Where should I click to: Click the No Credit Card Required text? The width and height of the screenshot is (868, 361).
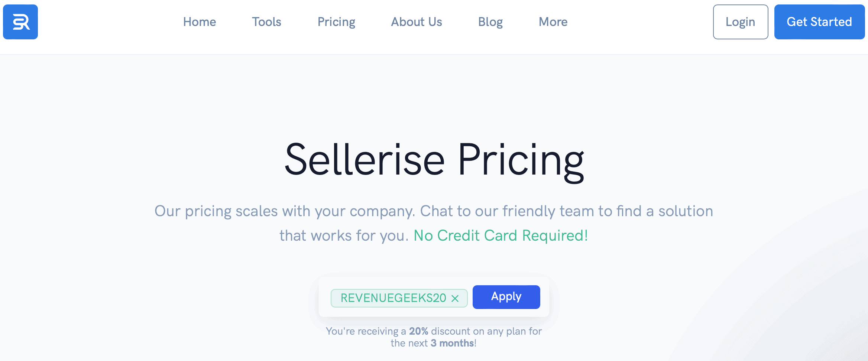click(501, 235)
